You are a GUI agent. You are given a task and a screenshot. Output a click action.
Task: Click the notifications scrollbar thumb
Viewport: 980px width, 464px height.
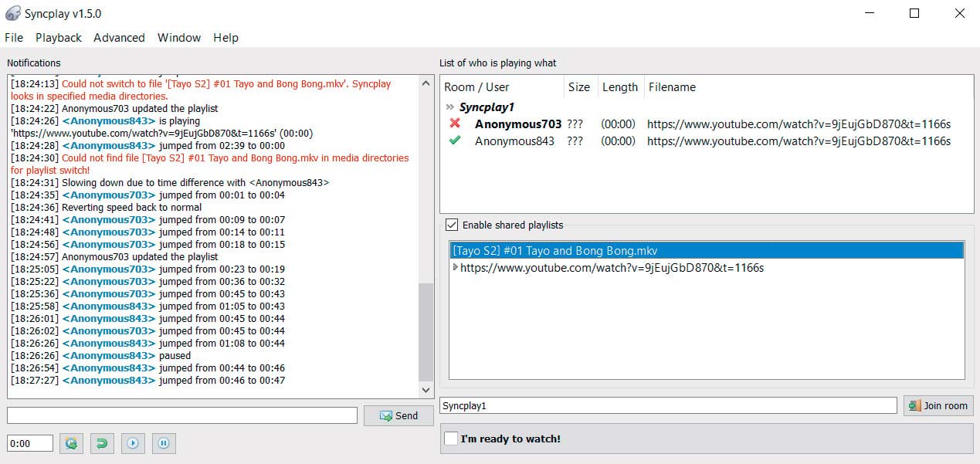tap(426, 332)
